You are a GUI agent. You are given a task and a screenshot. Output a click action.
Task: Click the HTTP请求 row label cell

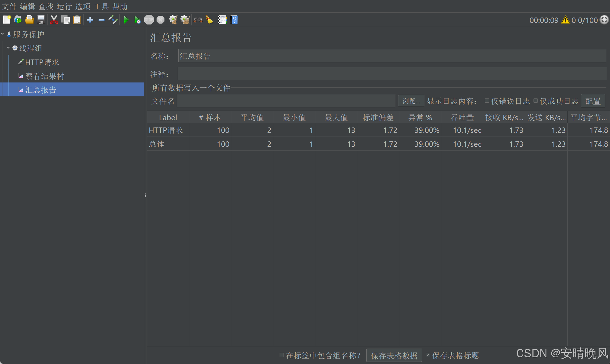[x=168, y=130]
